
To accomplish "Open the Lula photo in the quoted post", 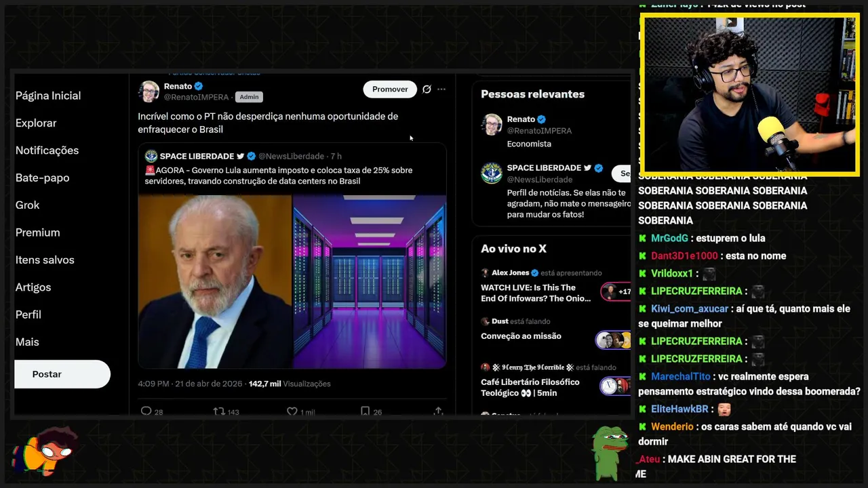I will pyautogui.click(x=215, y=281).
